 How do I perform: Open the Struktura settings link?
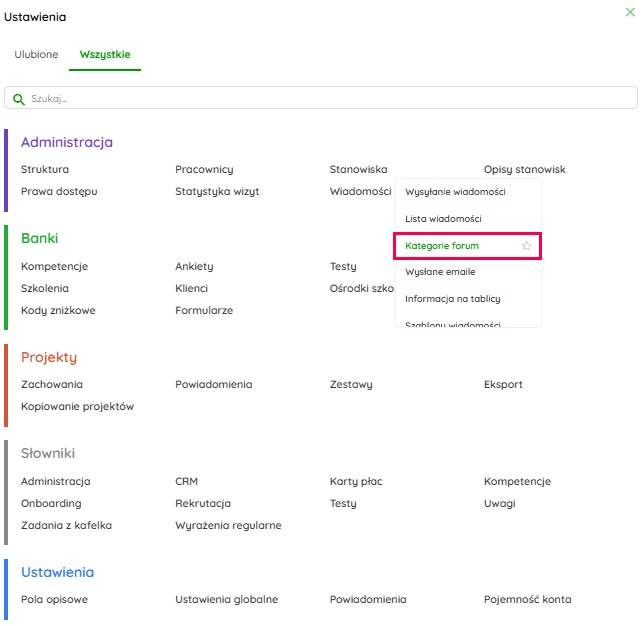pyautogui.click(x=45, y=169)
